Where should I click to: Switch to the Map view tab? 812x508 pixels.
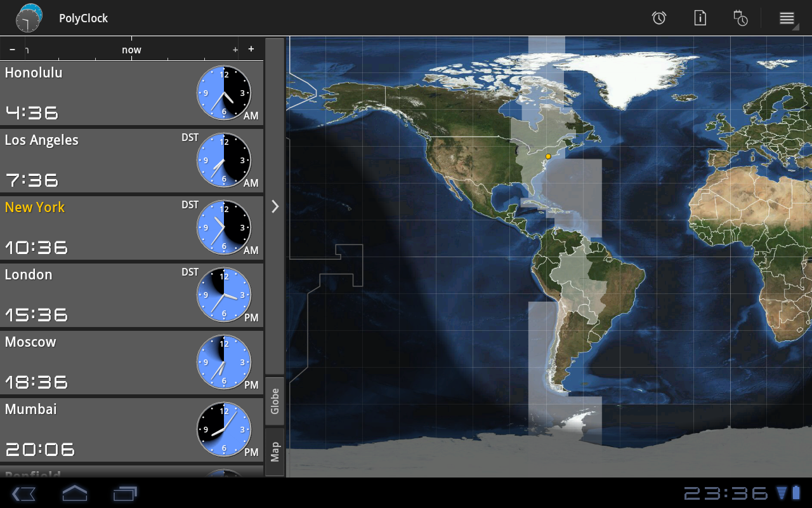[x=275, y=452]
